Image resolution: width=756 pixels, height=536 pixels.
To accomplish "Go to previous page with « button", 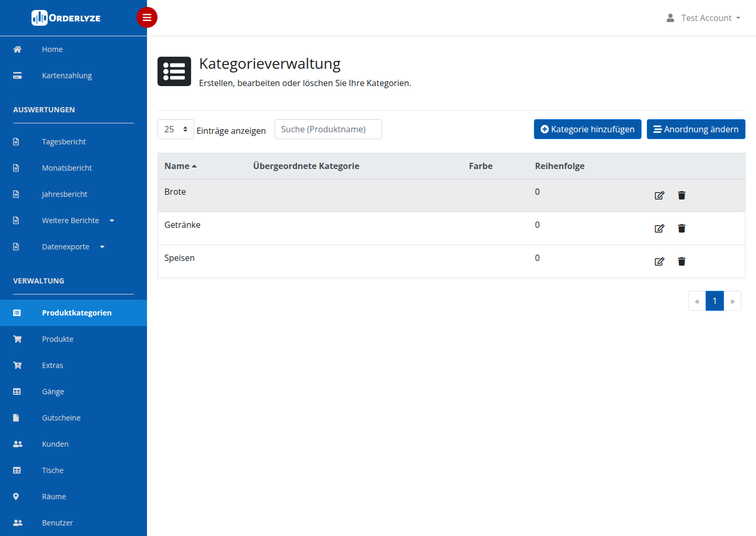I will pos(697,301).
